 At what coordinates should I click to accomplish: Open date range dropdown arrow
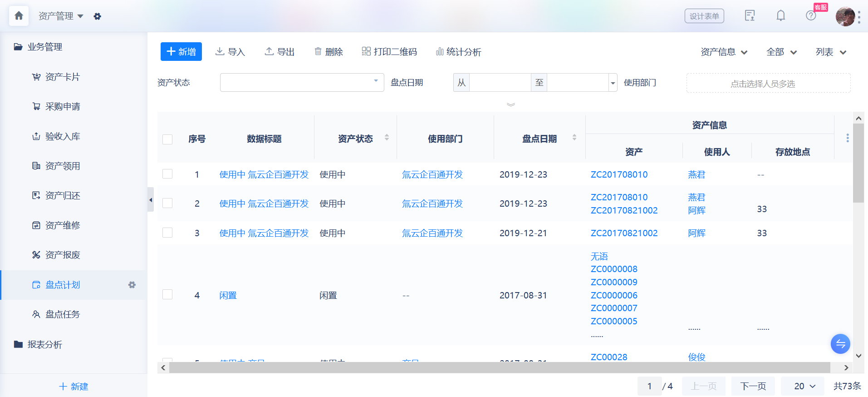point(613,83)
